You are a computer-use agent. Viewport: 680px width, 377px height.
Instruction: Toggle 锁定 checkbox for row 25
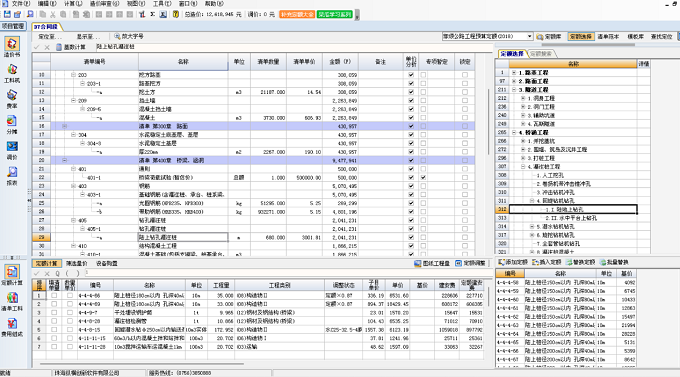click(465, 203)
